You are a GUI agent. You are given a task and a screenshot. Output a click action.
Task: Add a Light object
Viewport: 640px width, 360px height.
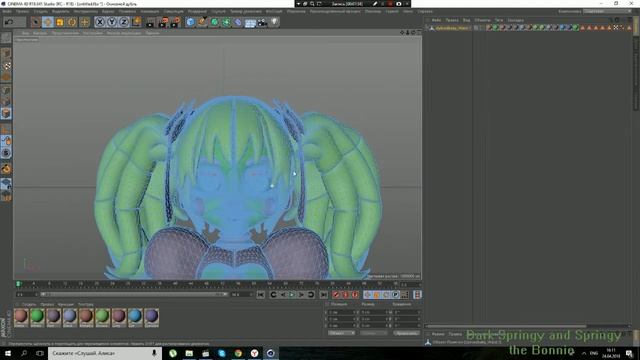coord(274,21)
